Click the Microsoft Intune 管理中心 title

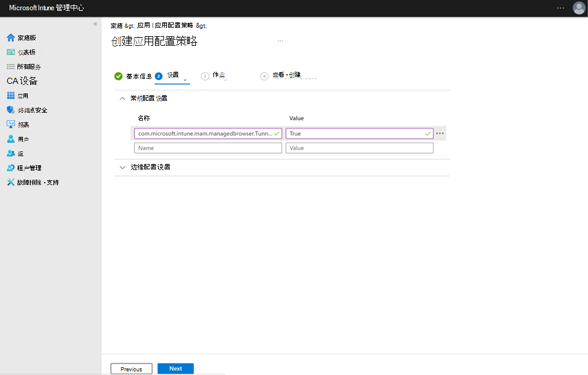46,8
